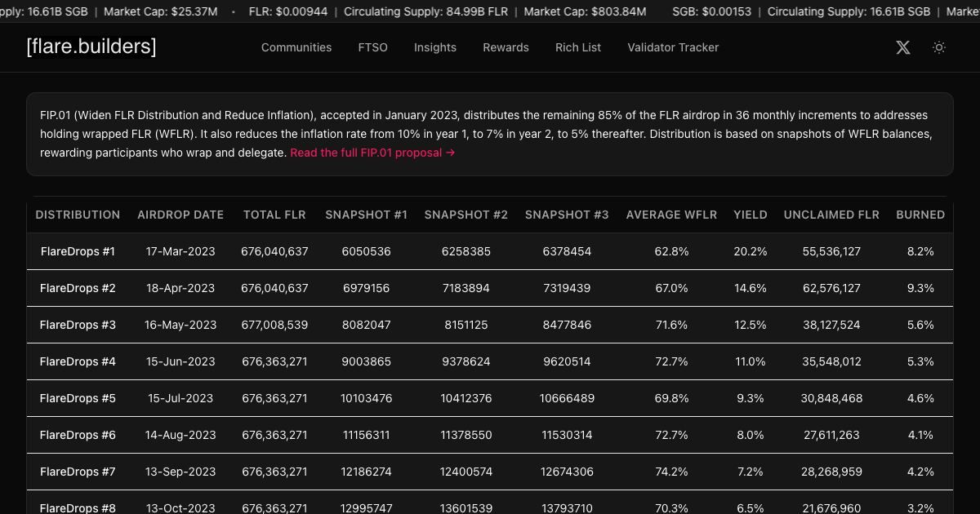Open the X (Twitter) profile icon
Screen dimensions: 980x514
[x=902, y=47]
